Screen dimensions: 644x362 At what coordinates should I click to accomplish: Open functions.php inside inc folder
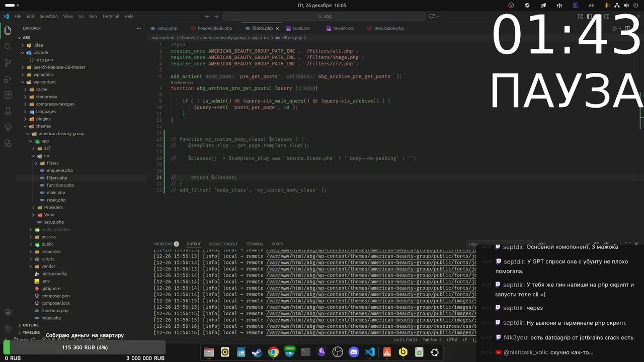click(x=60, y=185)
